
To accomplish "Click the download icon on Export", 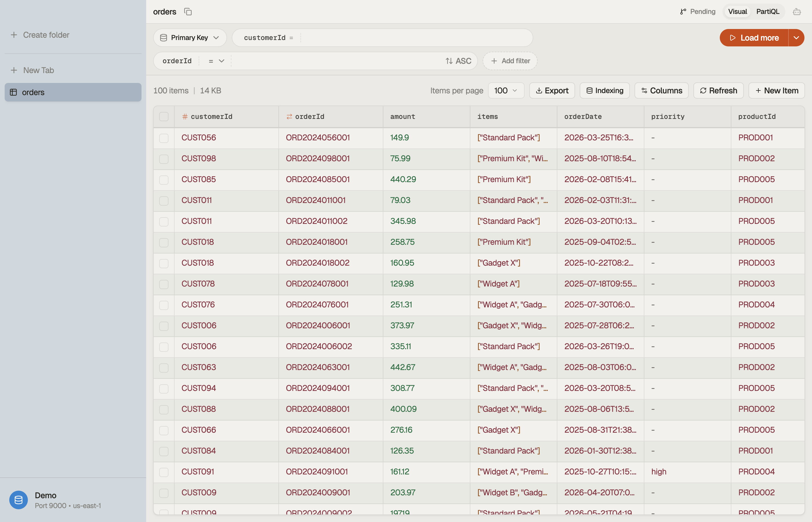I will coord(539,90).
